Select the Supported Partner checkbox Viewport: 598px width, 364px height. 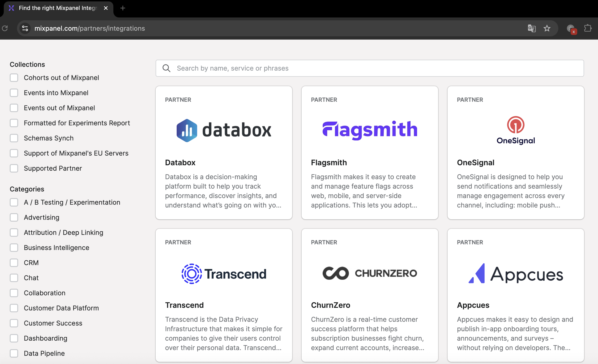(14, 168)
